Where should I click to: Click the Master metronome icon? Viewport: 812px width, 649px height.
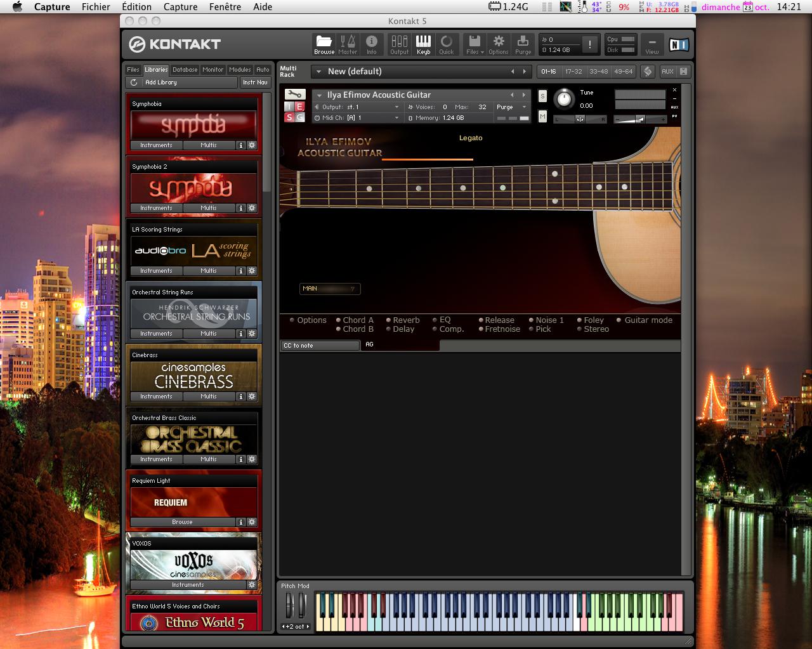[348, 44]
